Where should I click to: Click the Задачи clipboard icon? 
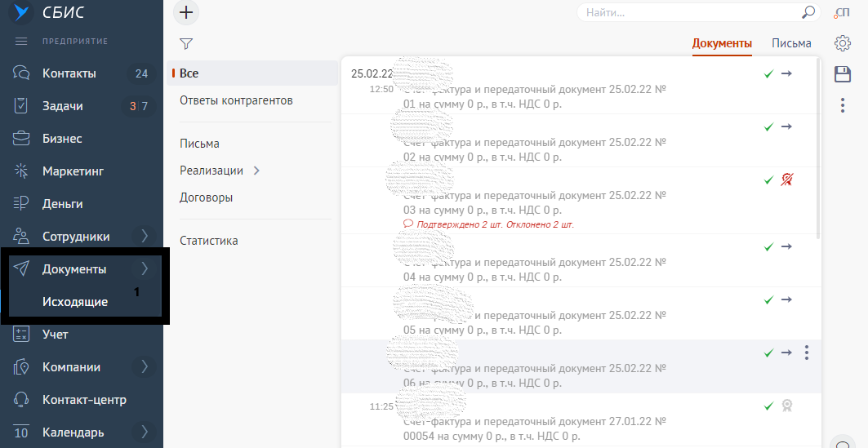[21, 105]
